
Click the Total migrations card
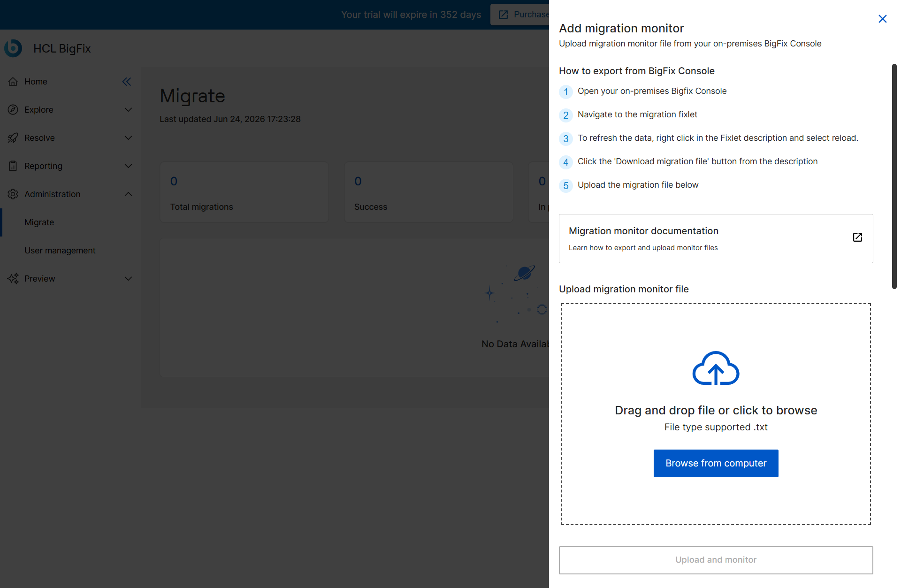click(244, 192)
